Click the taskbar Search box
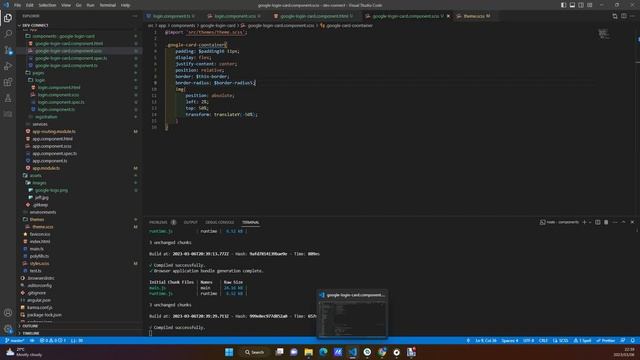 tap(255, 352)
